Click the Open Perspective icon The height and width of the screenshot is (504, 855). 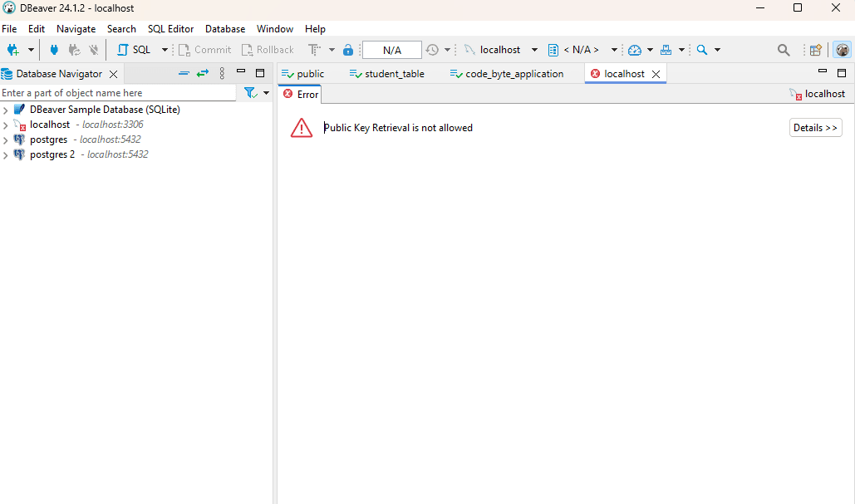(x=816, y=50)
